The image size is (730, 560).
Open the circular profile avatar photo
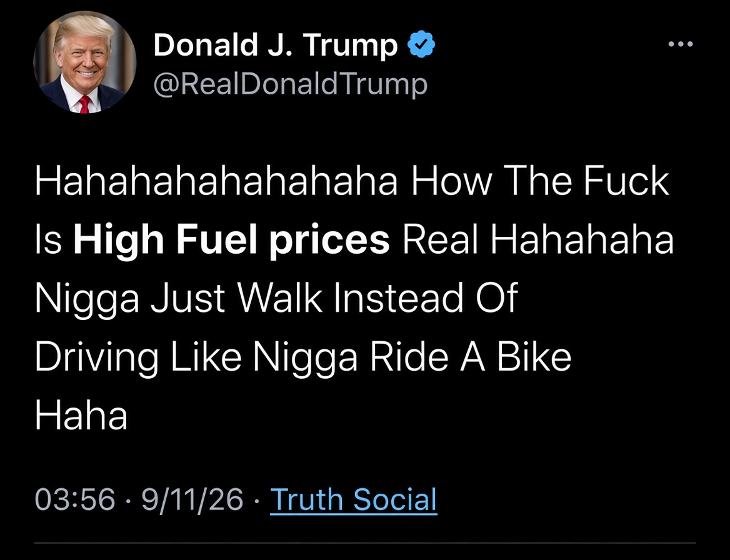85,62
